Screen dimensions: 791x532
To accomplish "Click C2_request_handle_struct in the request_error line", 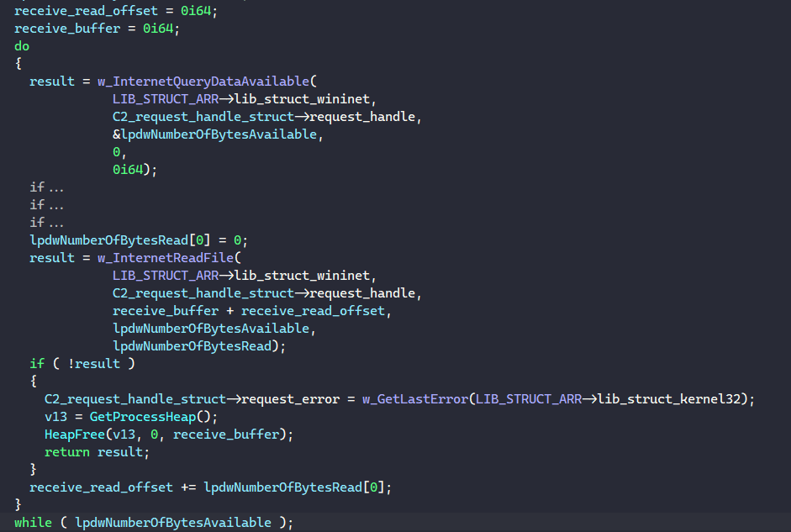I will (135, 399).
